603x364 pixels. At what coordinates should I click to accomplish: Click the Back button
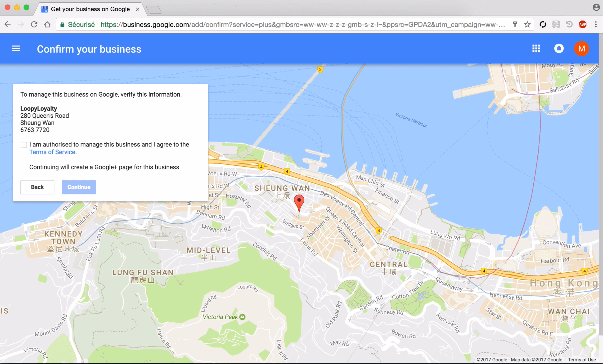[x=37, y=187]
